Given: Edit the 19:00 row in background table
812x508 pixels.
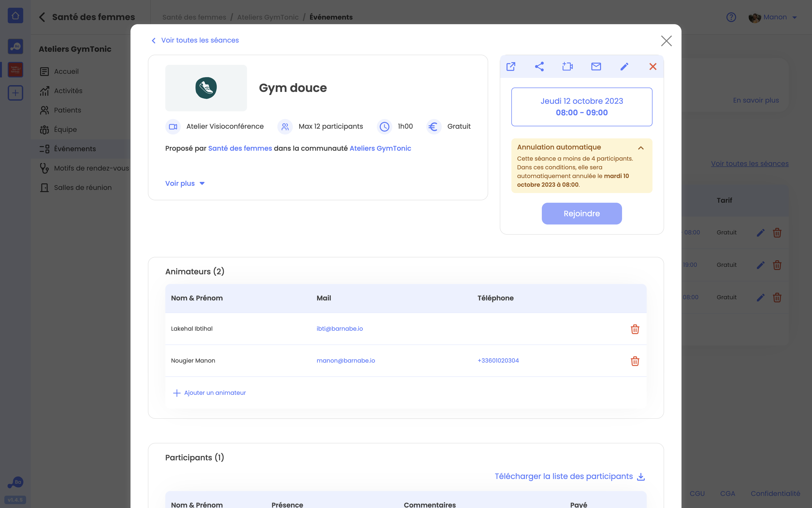Looking at the screenshot, I should 760,265.
